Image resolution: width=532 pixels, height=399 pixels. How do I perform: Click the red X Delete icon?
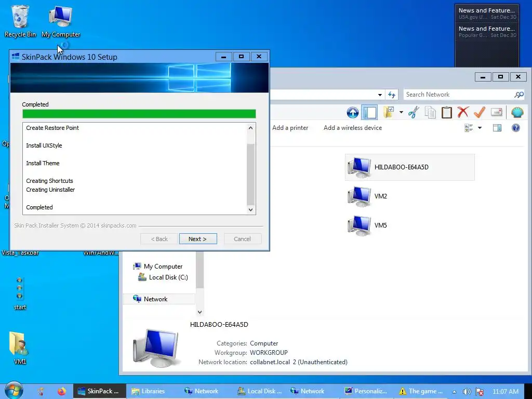coord(463,112)
